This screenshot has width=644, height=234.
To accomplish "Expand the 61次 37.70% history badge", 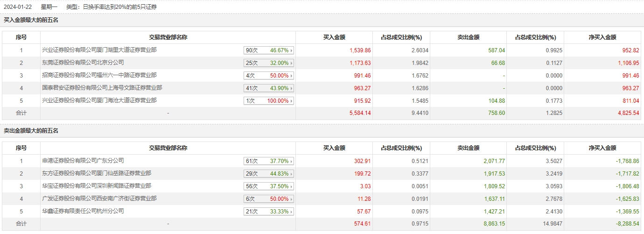I will (x=292, y=161).
